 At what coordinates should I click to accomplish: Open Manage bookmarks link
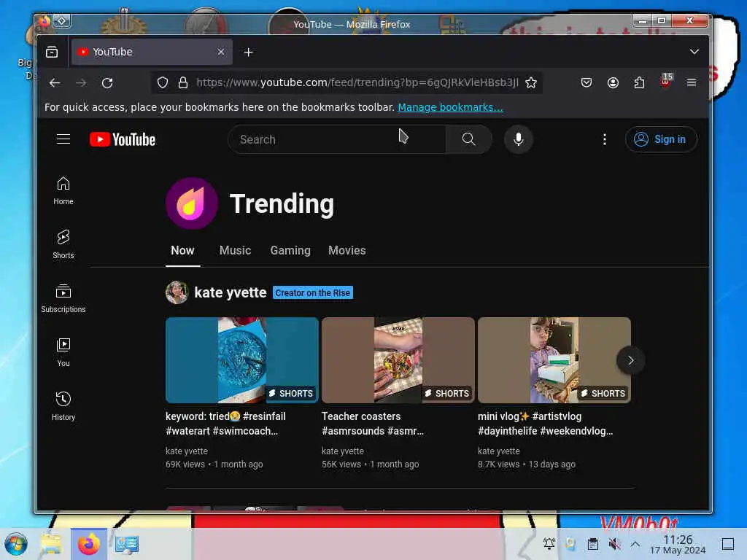click(x=450, y=107)
